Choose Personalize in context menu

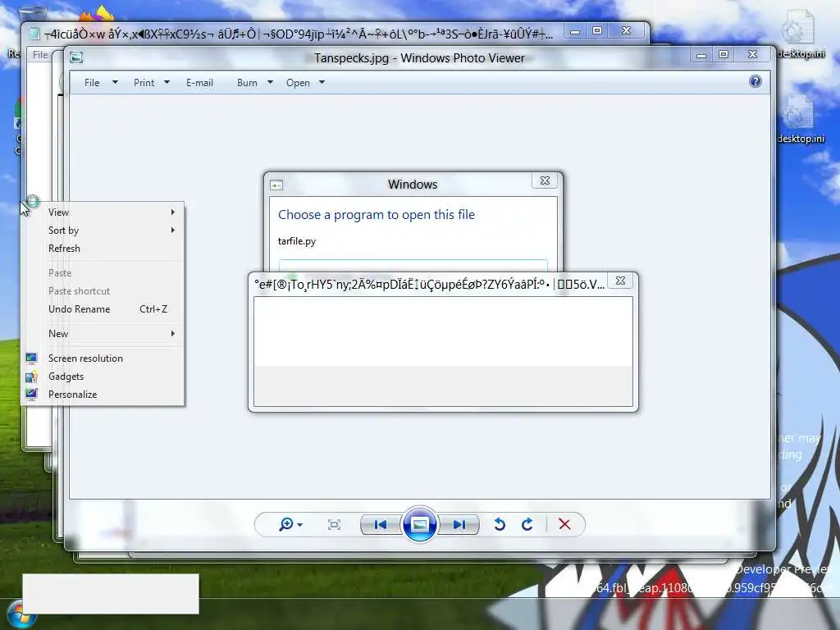point(103,395)
